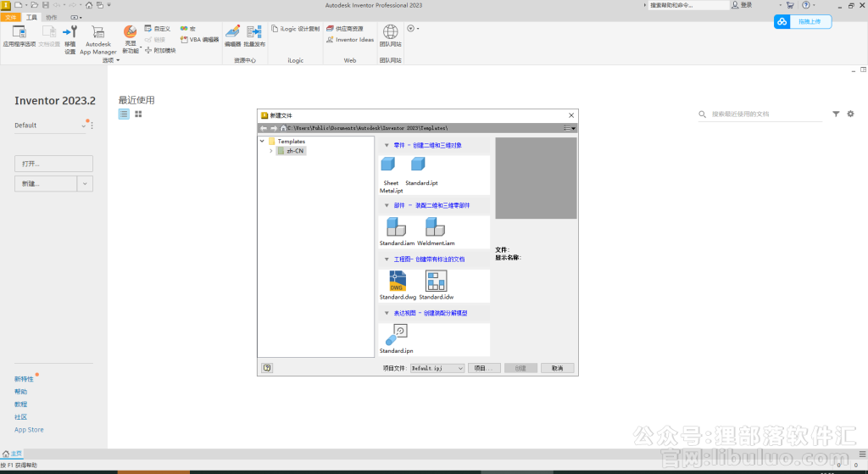Choose the Sheet Metal.ipt template

click(x=390, y=167)
